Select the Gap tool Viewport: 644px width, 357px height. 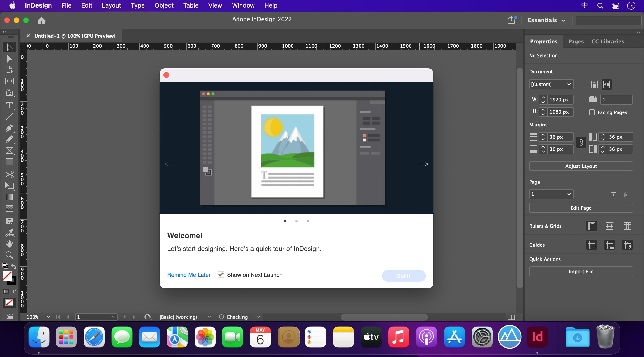click(9, 81)
